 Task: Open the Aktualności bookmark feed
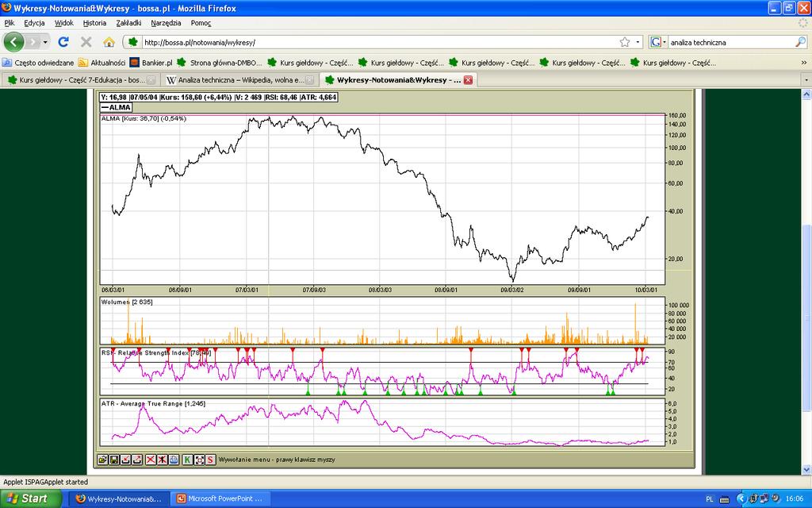(102, 62)
